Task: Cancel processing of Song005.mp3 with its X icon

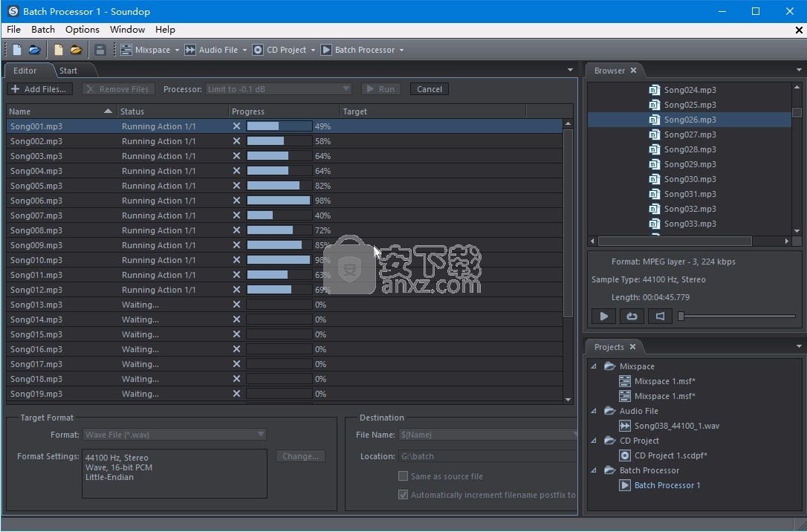Action: pyautogui.click(x=236, y=186)
